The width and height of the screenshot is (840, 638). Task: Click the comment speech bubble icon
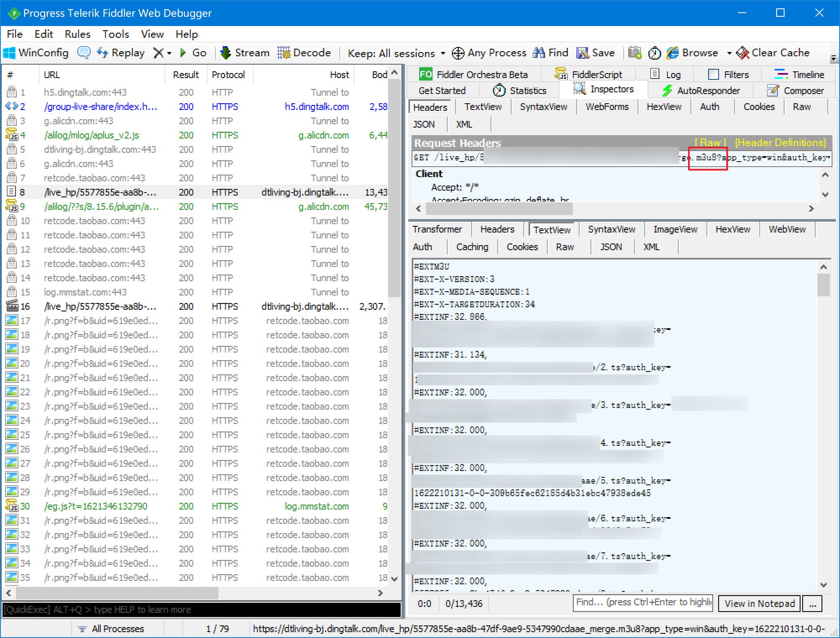click(x=84, y=53)
